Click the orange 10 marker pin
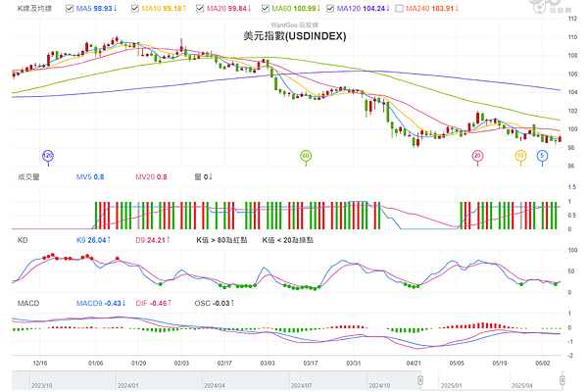This screenshot has height=392, width=588. click(520, 156)
